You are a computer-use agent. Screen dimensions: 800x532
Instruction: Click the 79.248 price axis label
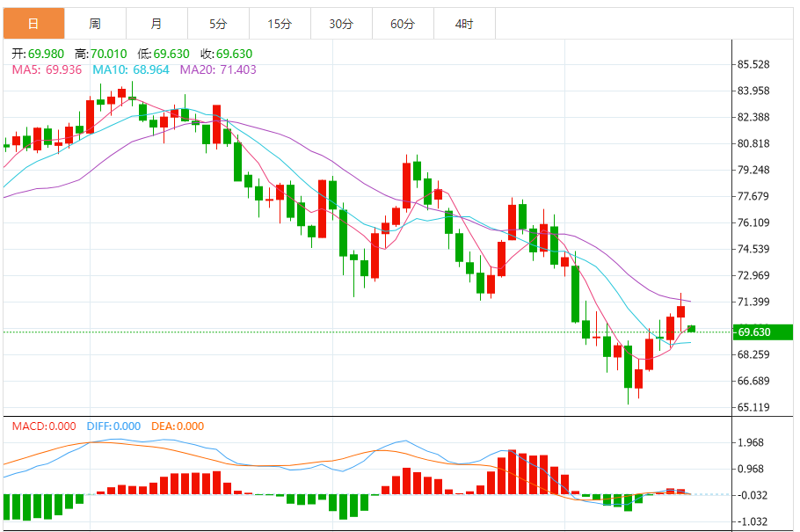(x=753, y=170)
